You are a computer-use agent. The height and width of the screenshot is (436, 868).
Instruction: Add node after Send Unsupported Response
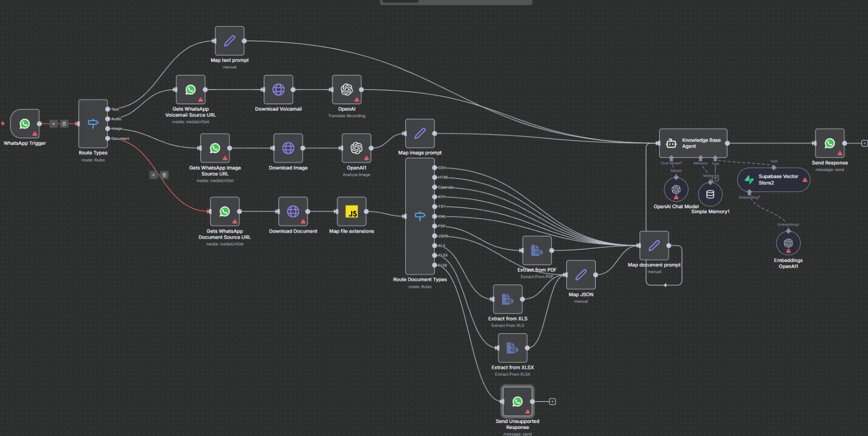pyautogui.click(x=552, y=402)
